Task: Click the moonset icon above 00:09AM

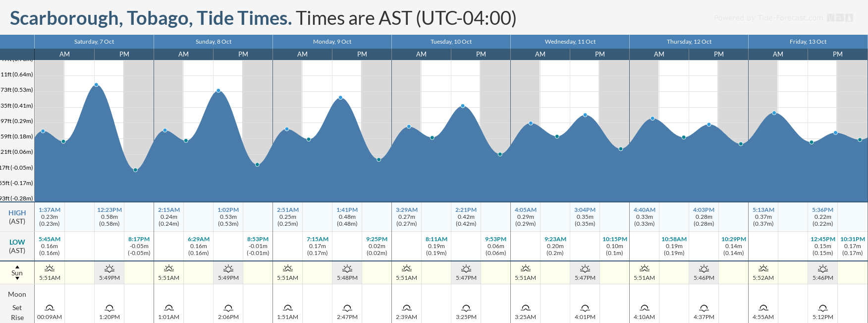Action: [x=50, y=308]
